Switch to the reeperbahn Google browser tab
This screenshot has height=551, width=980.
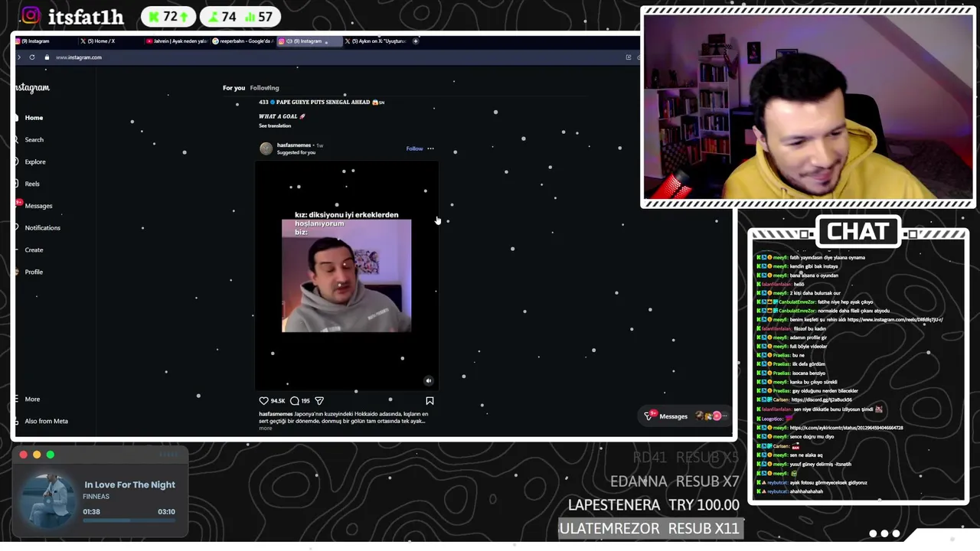[x=243, y=41]
